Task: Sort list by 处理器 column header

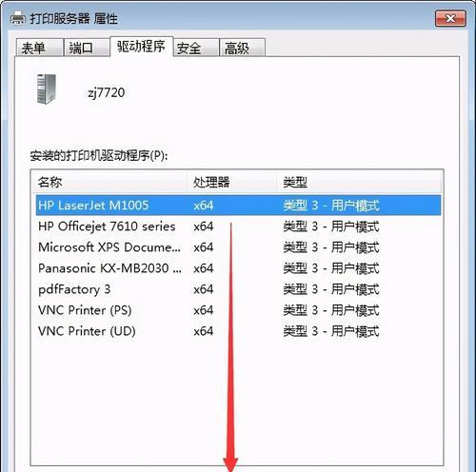Action: [x=232, y=182]
